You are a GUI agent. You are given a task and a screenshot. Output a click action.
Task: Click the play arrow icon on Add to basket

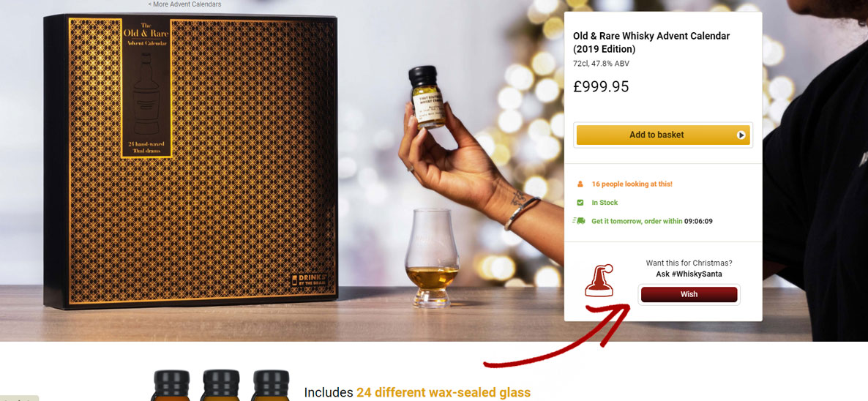pyautogui.click(x=741, y=135)
